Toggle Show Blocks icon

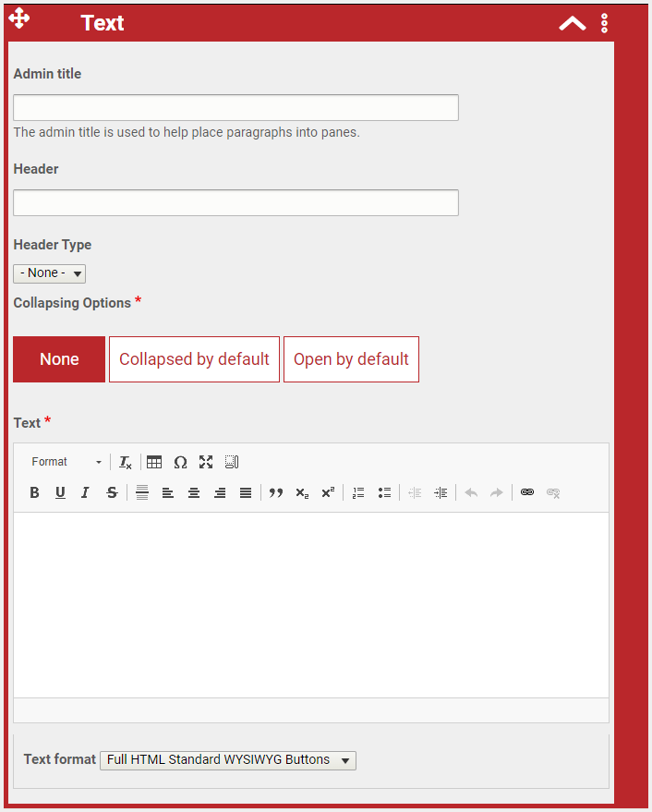232,462
